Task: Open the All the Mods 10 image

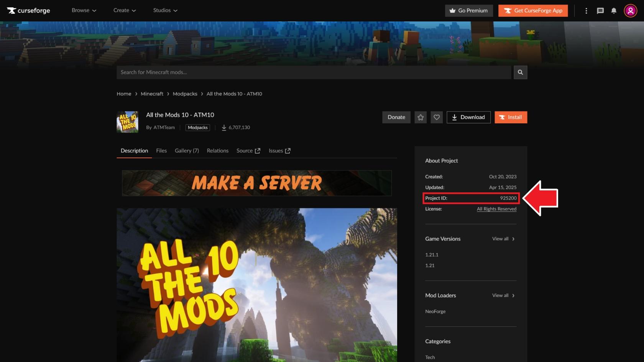Action: point(257,285)
